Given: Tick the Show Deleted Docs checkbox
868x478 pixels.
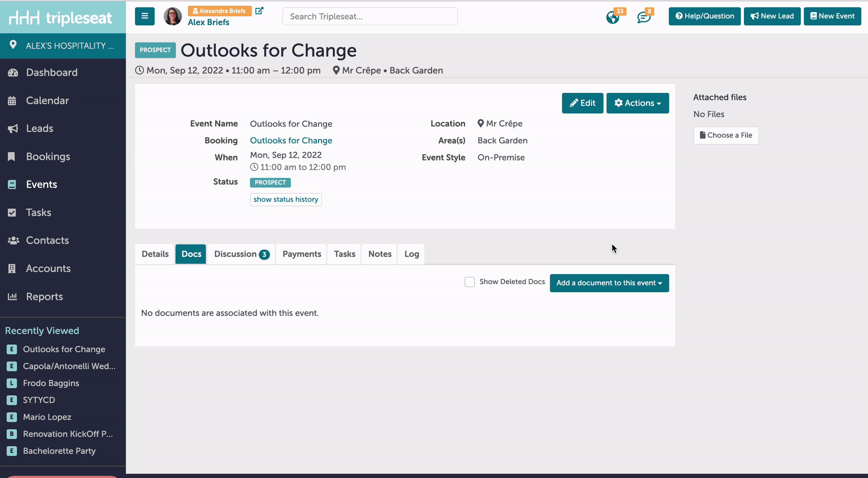Looking at the screenshot, I should (x=469, y=282).
